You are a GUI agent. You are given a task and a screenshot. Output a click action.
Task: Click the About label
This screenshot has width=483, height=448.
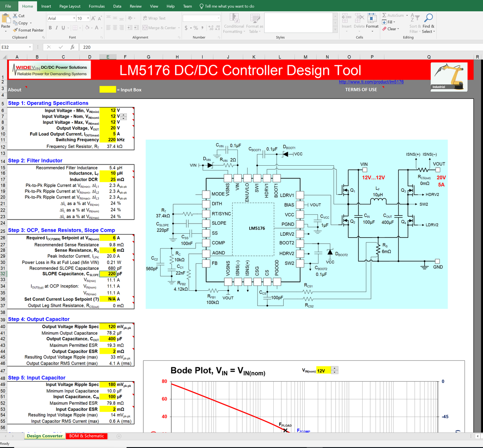(15, 90)
